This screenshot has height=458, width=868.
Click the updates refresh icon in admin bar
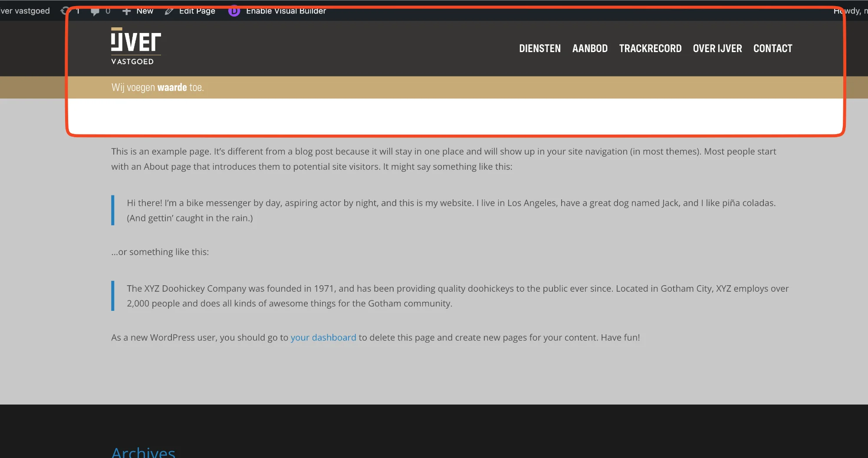point(64,11)
